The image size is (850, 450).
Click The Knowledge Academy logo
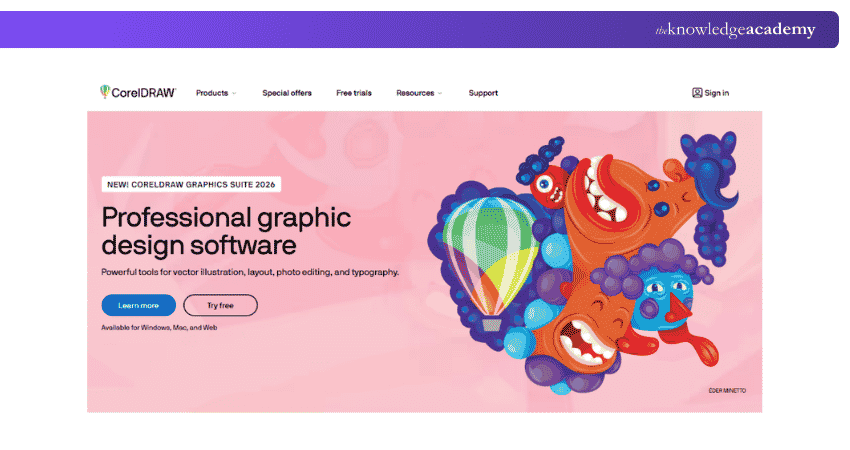pyautogui.click(x=735, y=29)
